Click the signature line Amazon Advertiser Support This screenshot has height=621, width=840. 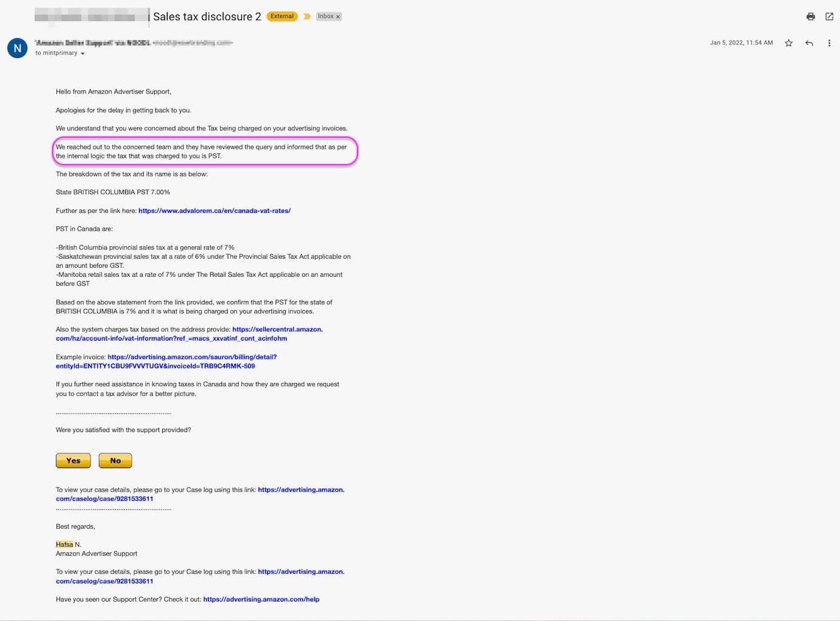pyautogui.click(x=97, y=554)
